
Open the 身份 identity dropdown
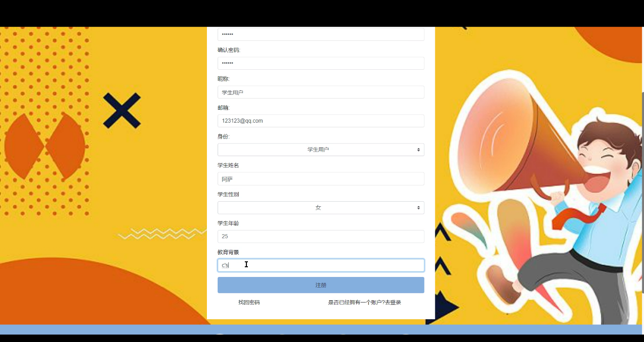(321, 150)
